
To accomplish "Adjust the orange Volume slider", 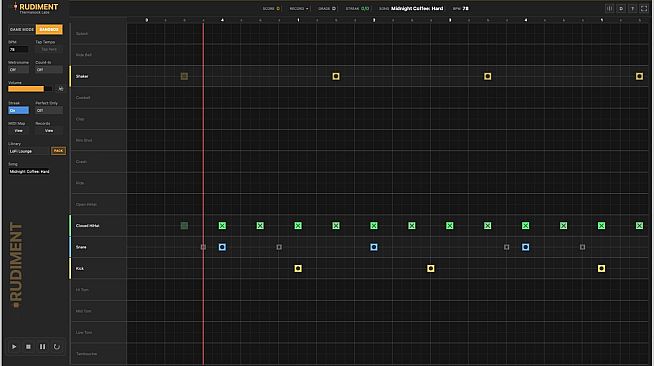I will (30, 89).
